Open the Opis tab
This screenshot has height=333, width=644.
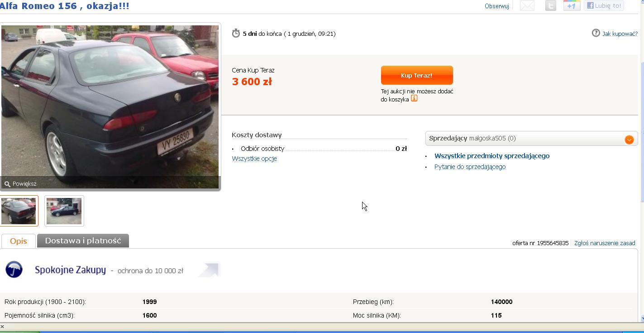click(x=19, y=241)
